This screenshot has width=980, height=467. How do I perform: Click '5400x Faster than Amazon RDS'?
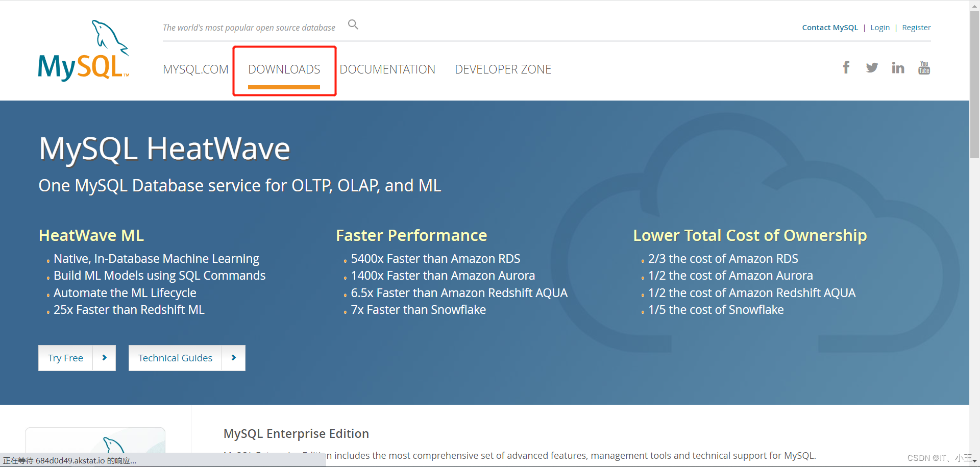coord(435,259)
